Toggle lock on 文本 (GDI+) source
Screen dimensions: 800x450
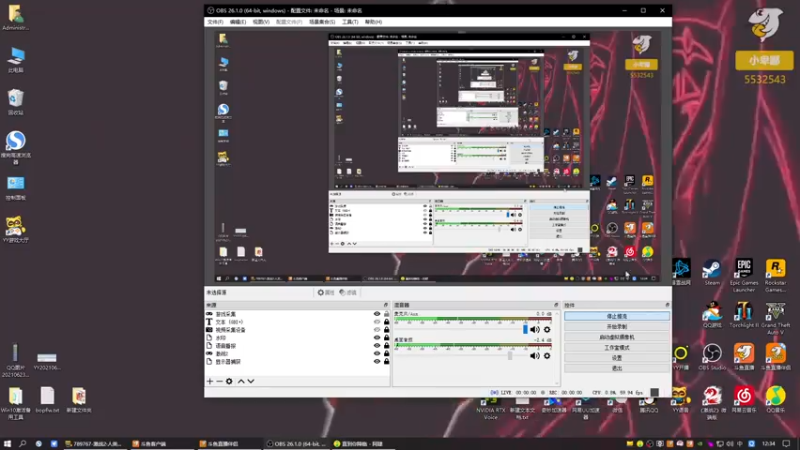point(386,322)
